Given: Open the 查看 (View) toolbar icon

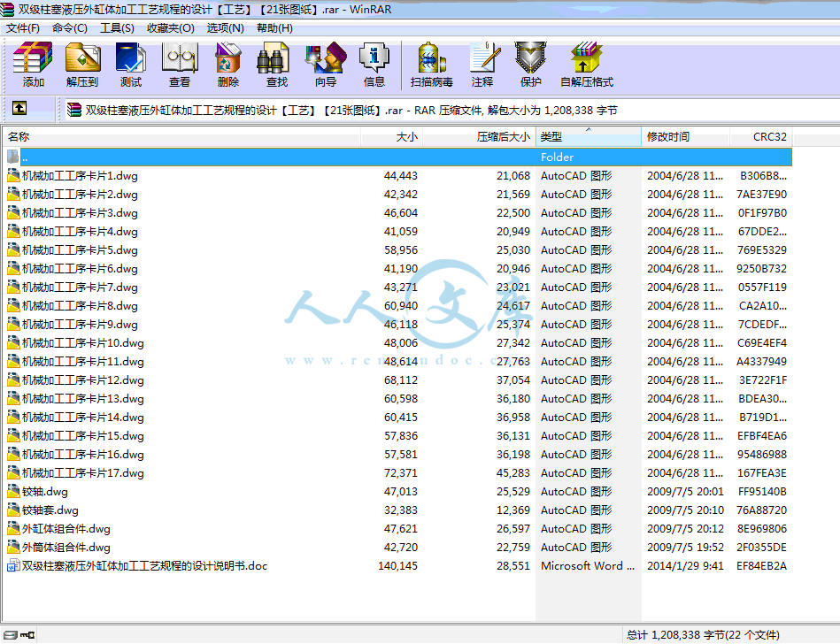Looking at the screenshot, I should [180, 64].
